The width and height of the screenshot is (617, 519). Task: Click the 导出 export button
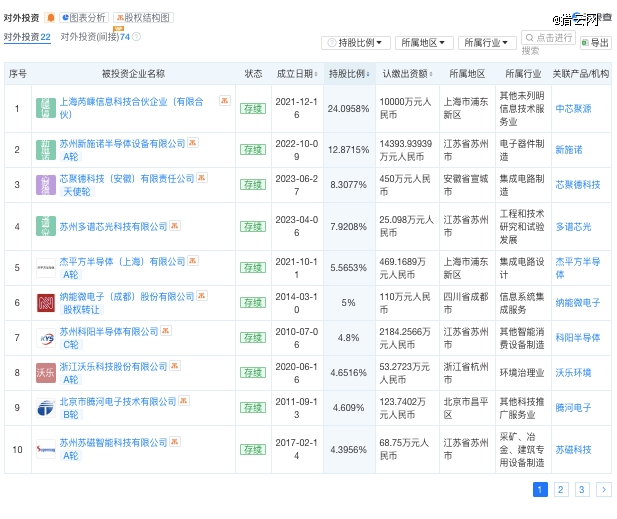click(596, 43)
